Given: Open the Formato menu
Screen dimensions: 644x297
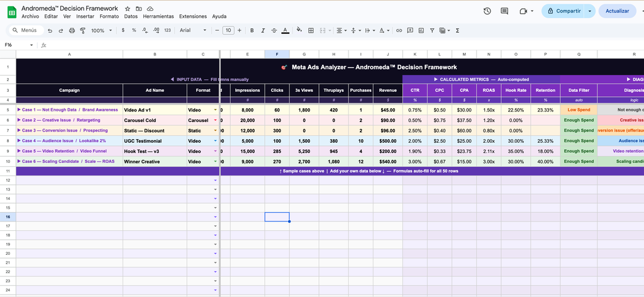Looking at the screenshot, I should [109, 16].
